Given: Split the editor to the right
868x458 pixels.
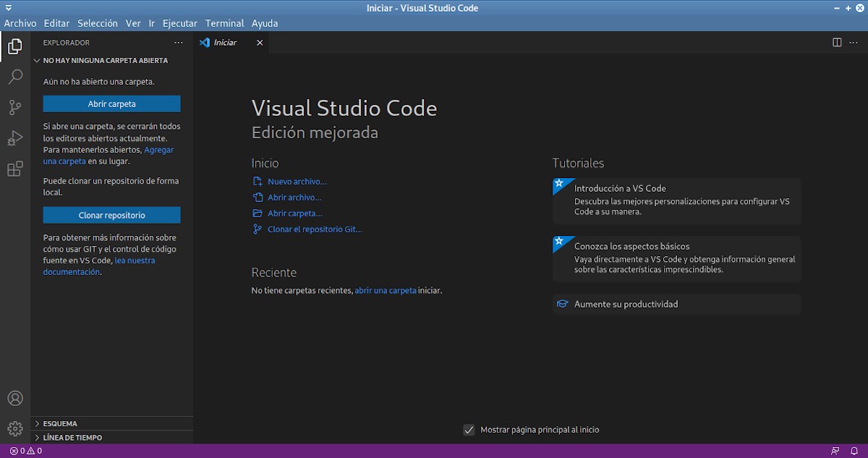Looking at the screenshot, I should (x=837, y=43).
